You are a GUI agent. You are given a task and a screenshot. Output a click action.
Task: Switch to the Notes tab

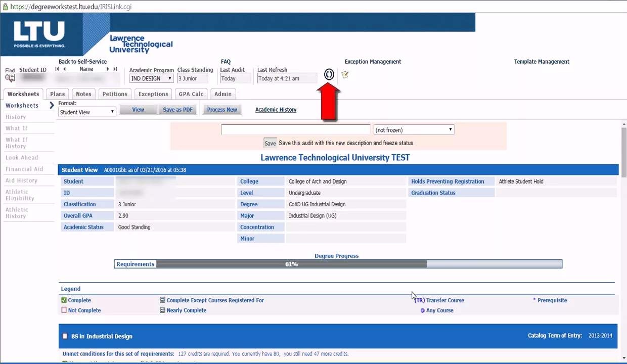[83, 94]
